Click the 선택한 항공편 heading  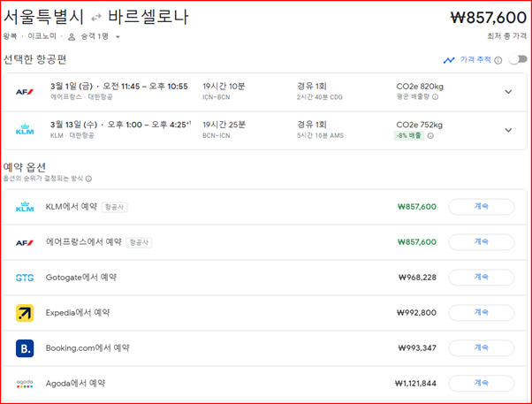(x=34, y=59)
